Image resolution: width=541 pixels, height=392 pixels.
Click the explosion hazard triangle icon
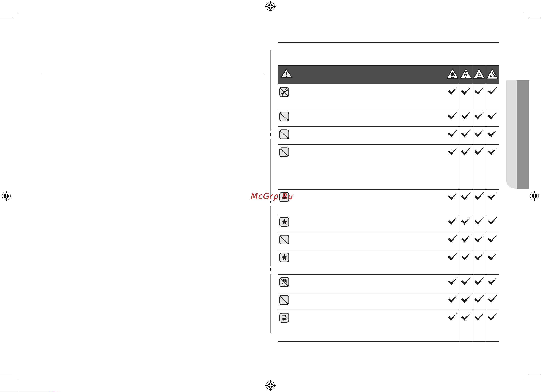point(492,74)
